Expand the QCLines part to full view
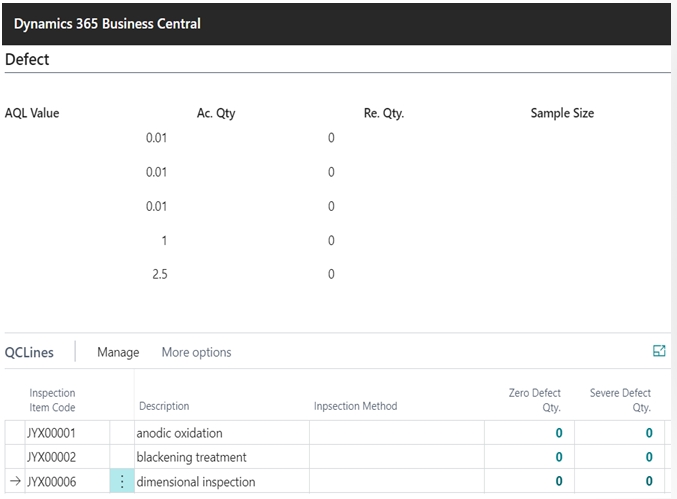This screenshot has height=499, width=677. (x=659, y=351)
